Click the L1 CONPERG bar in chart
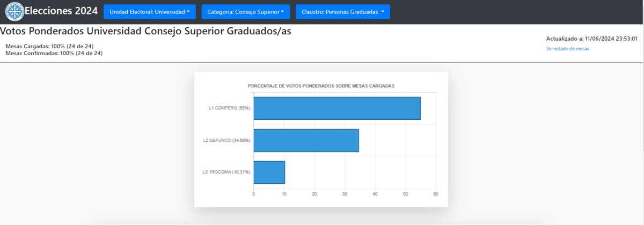The height and width of the screenshot is (225, 644). tap(336, 108)
